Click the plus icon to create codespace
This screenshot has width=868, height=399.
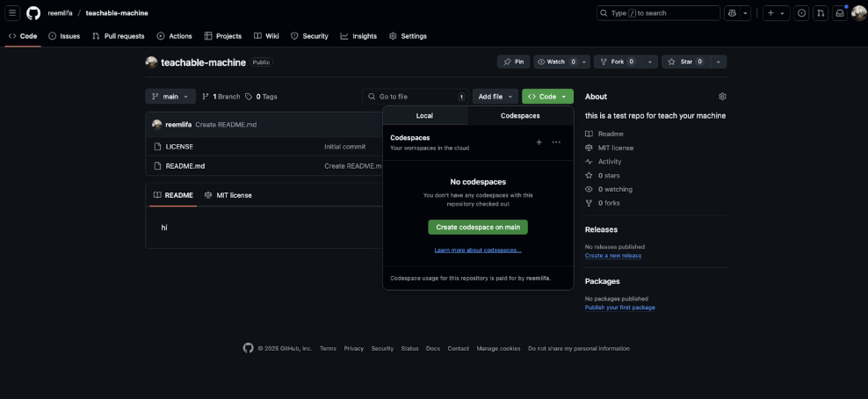click(539, 142)
